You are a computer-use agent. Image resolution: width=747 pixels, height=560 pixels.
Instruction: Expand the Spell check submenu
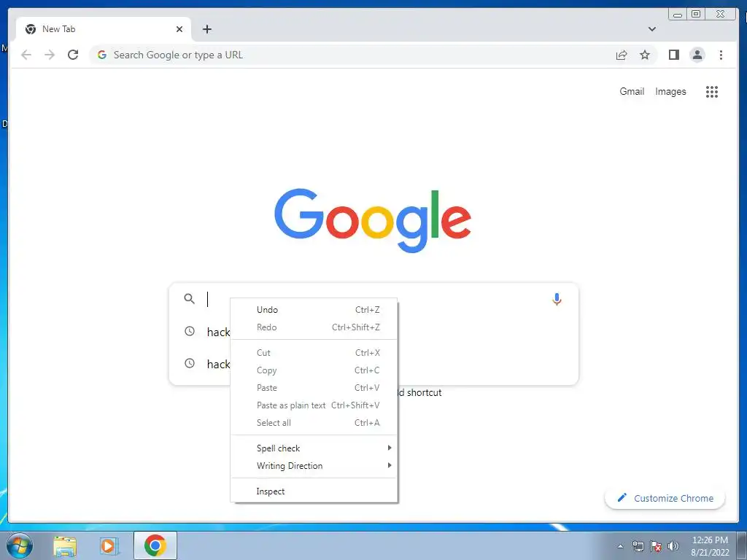[314, 448]
